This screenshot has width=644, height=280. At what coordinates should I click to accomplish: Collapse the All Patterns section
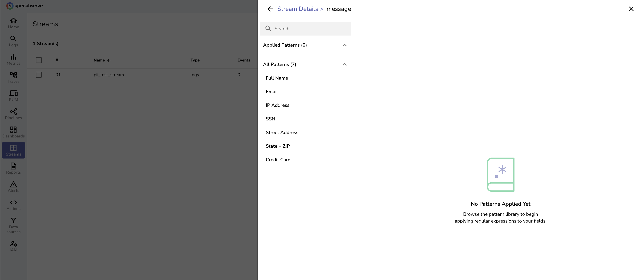pyautogui.click(x=344, y=64)
